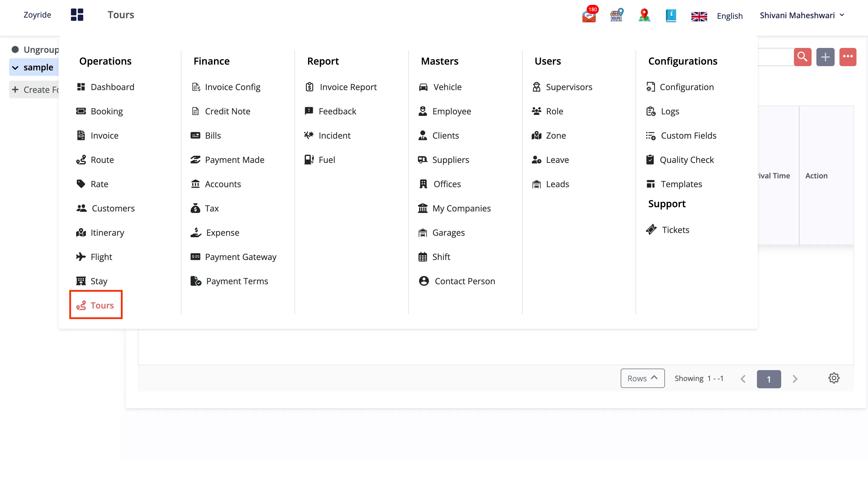Open Employee in Masters menu
This screenshot has height=489, width=868.
[x=444, y=111]
